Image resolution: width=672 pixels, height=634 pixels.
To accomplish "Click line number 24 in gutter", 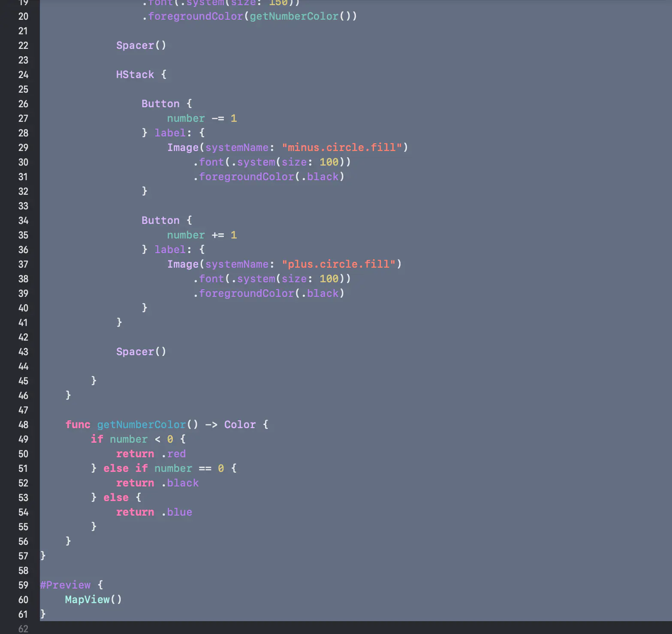I will [23, 75].
